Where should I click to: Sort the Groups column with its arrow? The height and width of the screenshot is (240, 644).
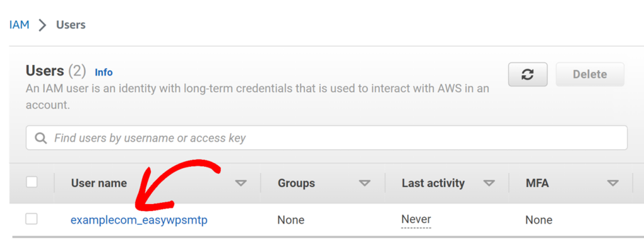tap(365, 183)
